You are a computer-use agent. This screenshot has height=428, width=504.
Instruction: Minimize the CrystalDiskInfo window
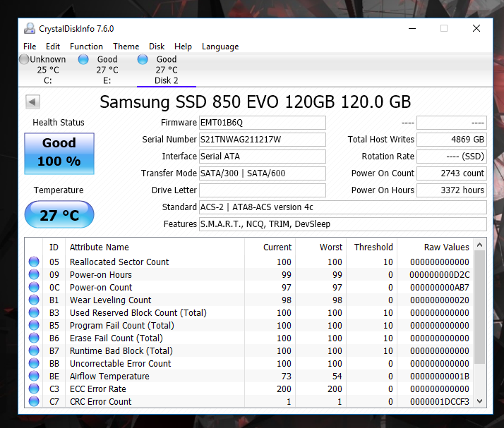[412, 29]
